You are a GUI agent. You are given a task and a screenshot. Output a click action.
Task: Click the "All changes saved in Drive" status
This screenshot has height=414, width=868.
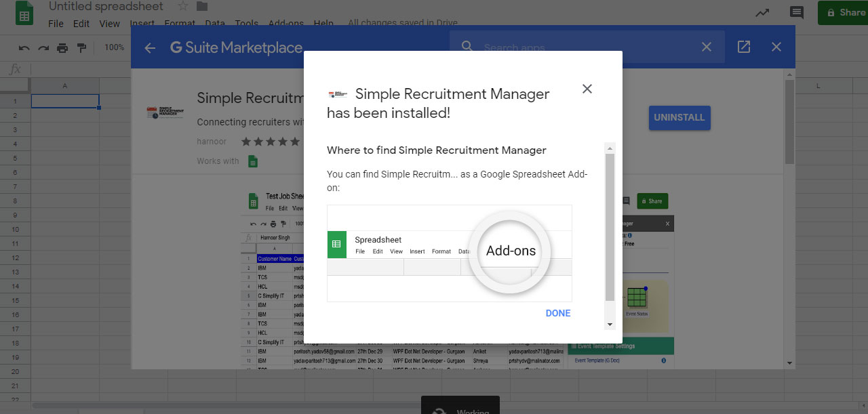click(x=403, y=23)
